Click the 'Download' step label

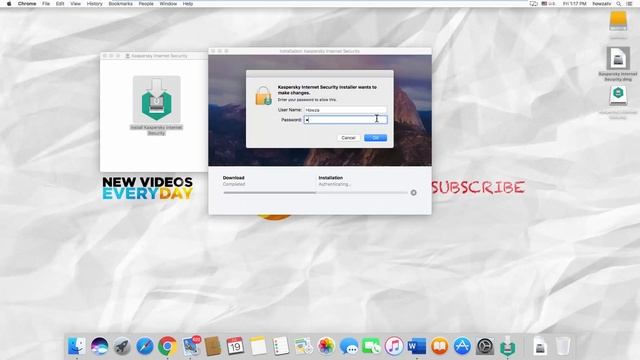tap(233, 178)
